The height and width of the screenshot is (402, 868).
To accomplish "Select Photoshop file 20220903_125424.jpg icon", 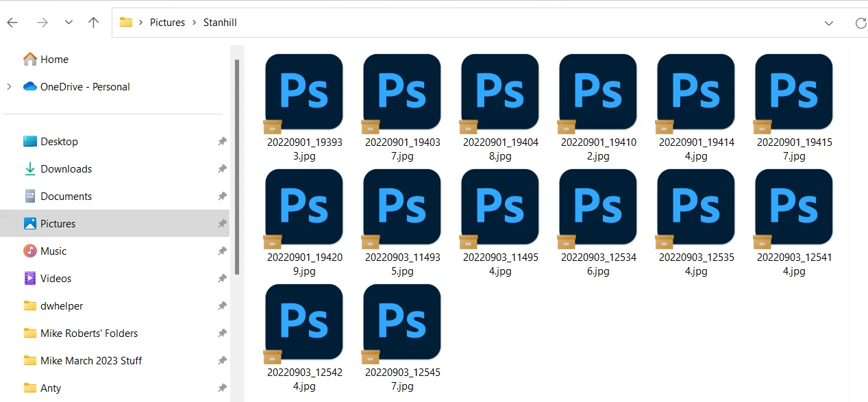I will pos(304,323).
